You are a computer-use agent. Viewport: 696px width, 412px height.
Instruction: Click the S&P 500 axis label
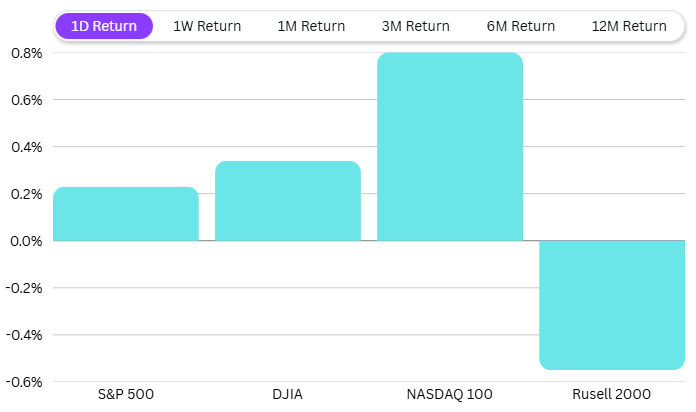tap(126, 394)
